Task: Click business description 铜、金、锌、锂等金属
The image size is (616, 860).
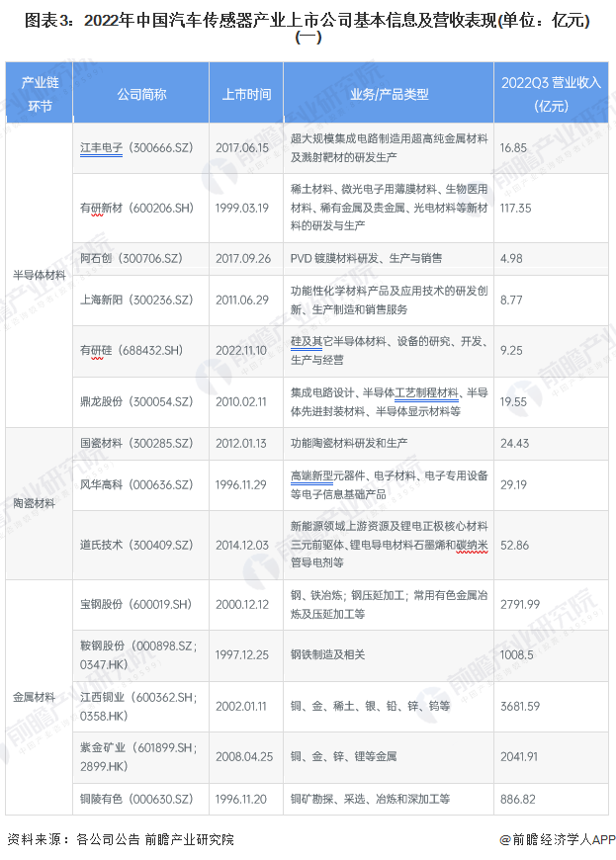Action: [x=343, y=757]
